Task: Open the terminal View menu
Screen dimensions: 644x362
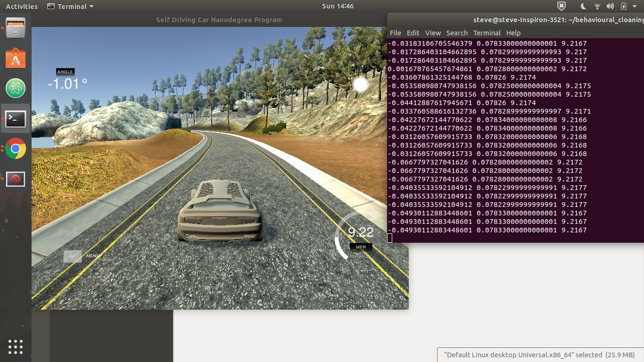Action: [x=433, y=33]
